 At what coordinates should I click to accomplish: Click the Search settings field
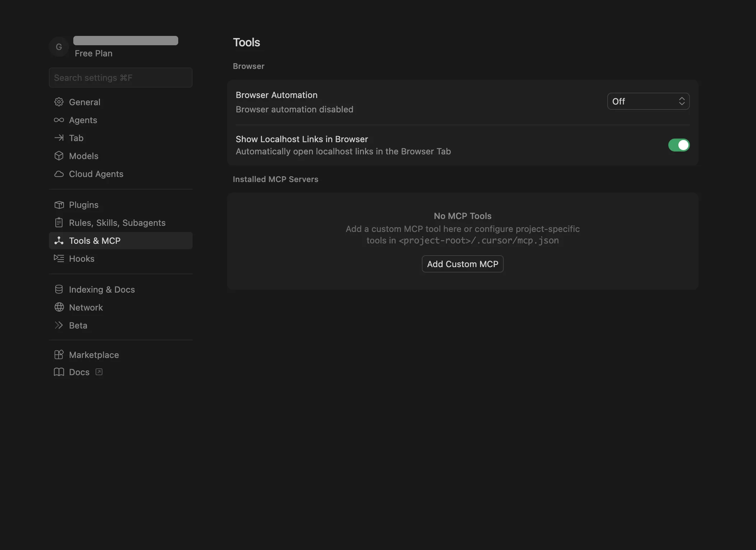120,78
